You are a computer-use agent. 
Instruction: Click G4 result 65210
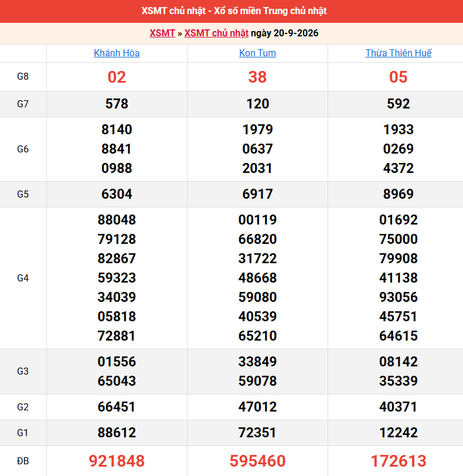(x=258, y=336)
